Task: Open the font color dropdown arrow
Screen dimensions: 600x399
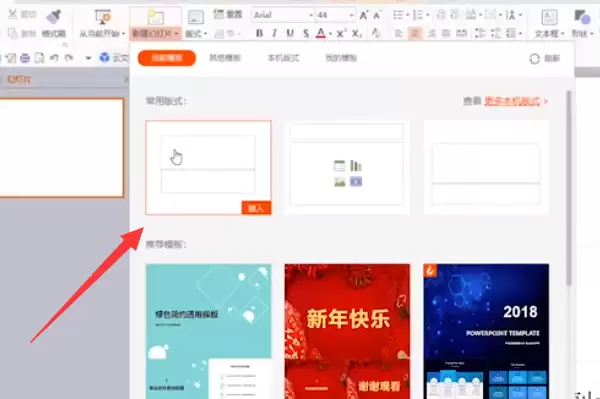Action: 331,34
